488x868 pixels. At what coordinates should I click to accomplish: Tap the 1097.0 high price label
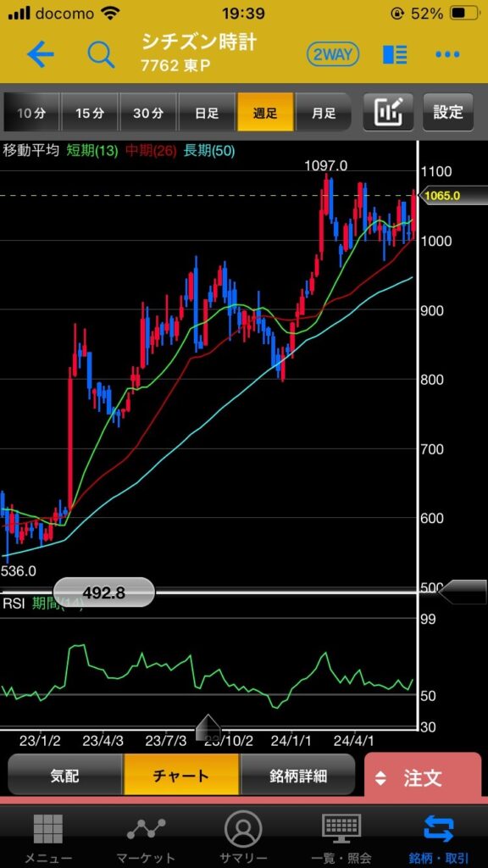(326, 165)
